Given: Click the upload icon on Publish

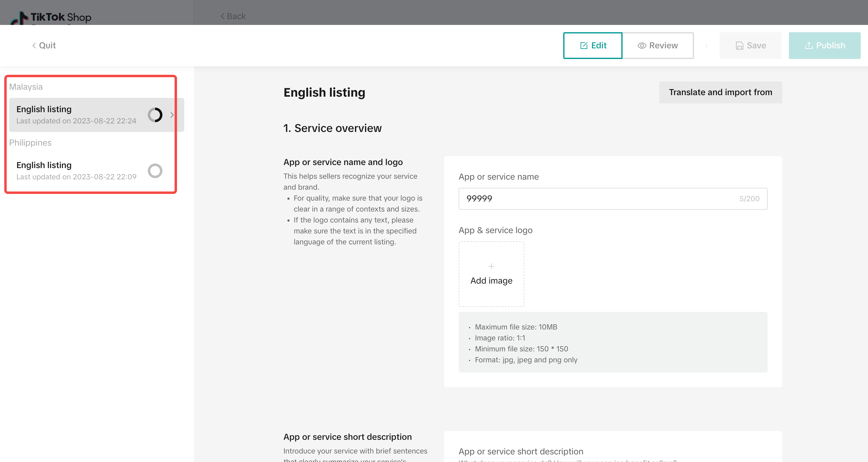Looking at the screenshot, I should pyautogui.click(x=809, y=46).
